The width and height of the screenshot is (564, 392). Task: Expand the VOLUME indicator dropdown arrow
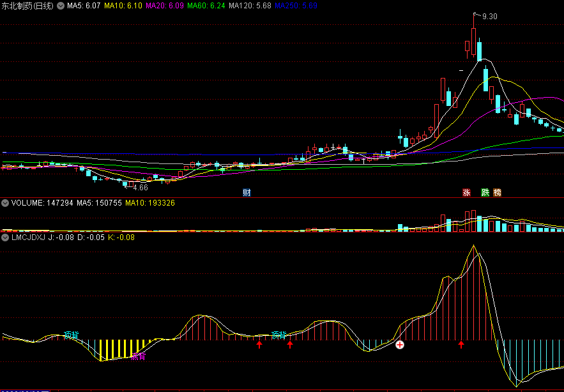[4, 203]
